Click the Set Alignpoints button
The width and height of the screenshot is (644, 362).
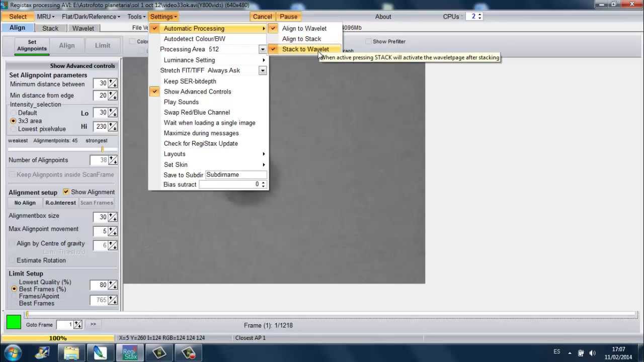click(32, 45)
